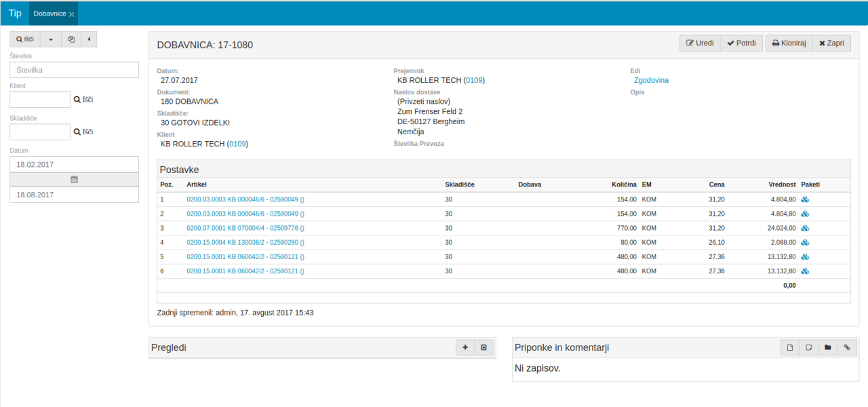This screenshot has width=868, height=407.
Task: Click the packages icon in row 1
Action: [806, 199]
